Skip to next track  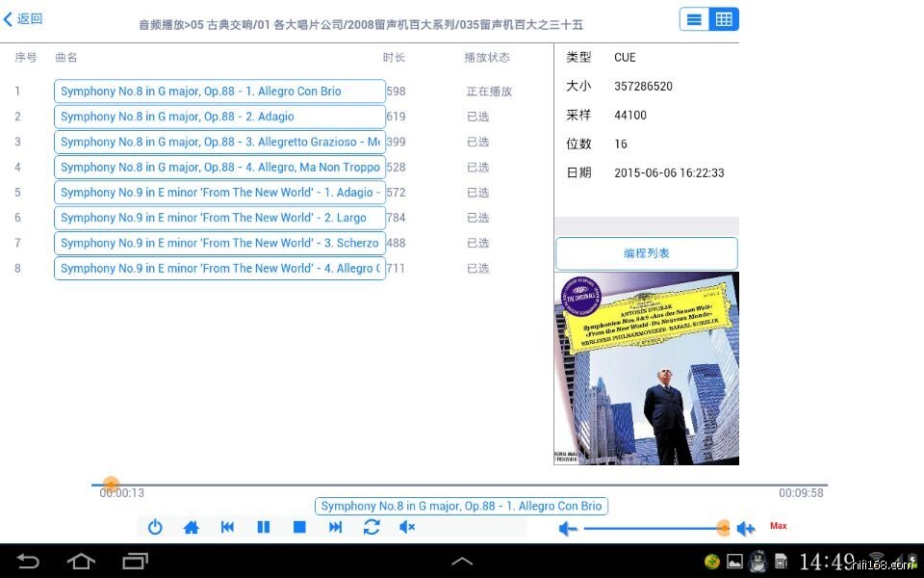click(x=335, y=527)
